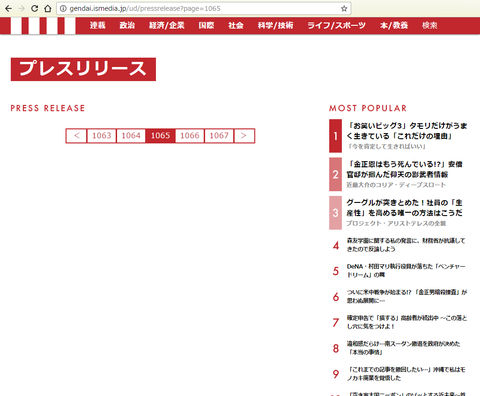
Task: Bookmark page with the star icon
Action: coord(344,9)
